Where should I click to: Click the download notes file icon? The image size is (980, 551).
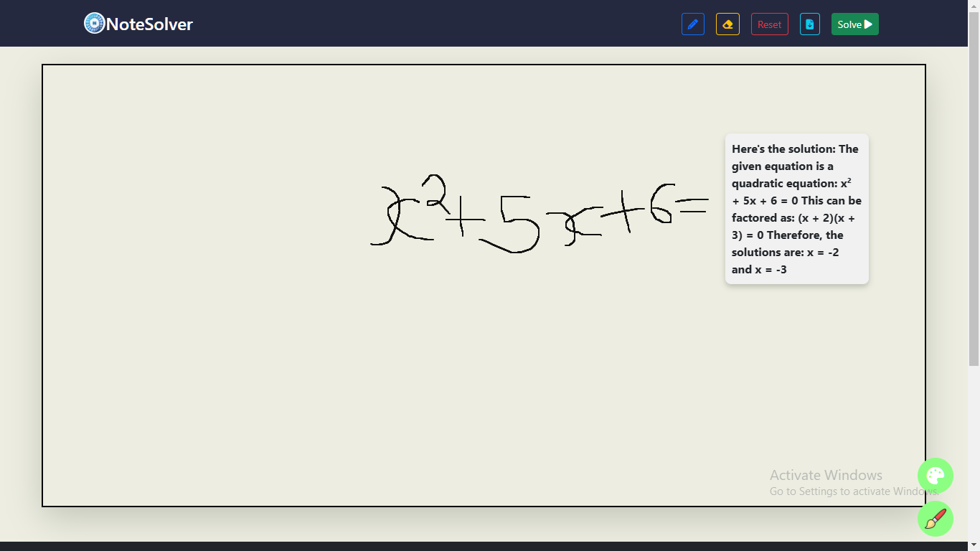pos(809,24)
